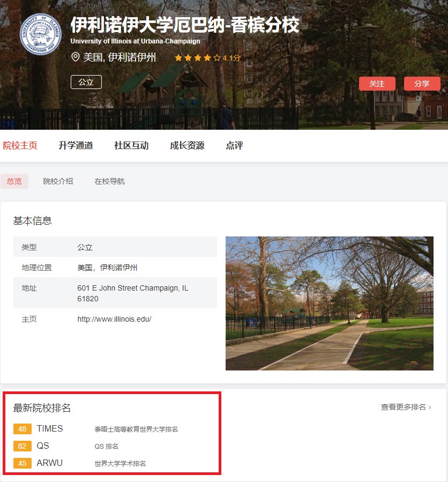Viewport: 448px width, 482px height.
Task: Toggle the 关注 follow button
Action: click(x=377, y=84)
